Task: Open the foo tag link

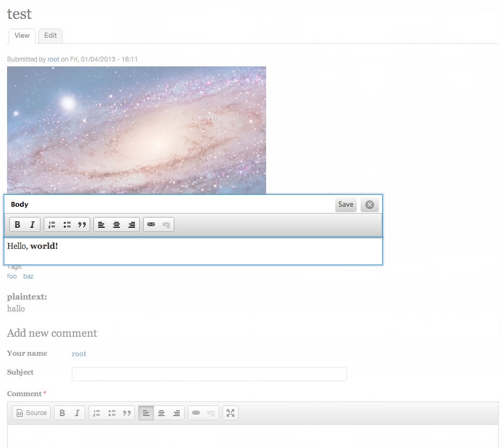Action: 11,276
